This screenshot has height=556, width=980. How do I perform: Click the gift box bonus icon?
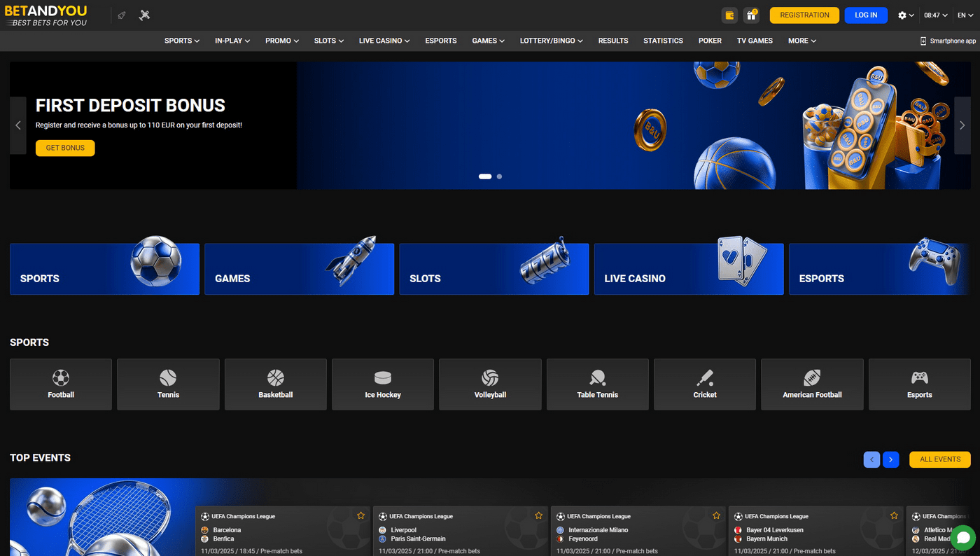tap(751, 15)
